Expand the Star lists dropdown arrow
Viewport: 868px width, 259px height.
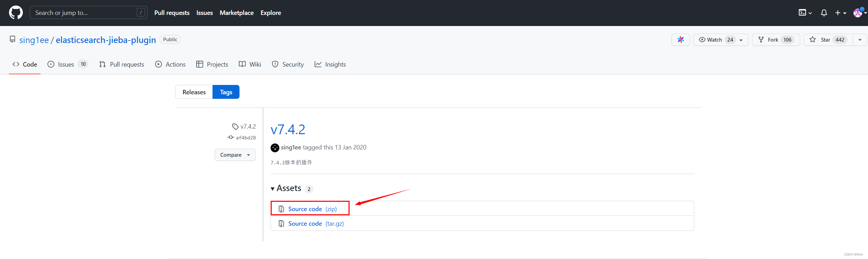(860, 40)
